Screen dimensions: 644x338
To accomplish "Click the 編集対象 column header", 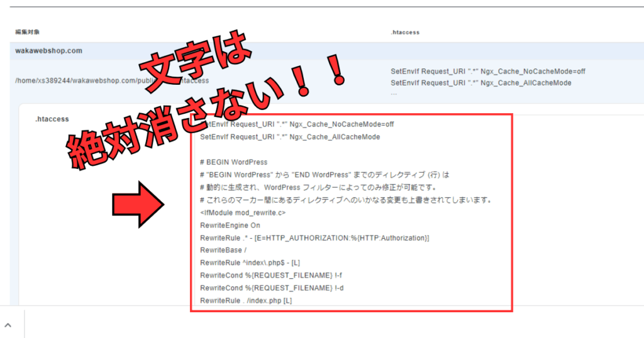I will (28, 32).
